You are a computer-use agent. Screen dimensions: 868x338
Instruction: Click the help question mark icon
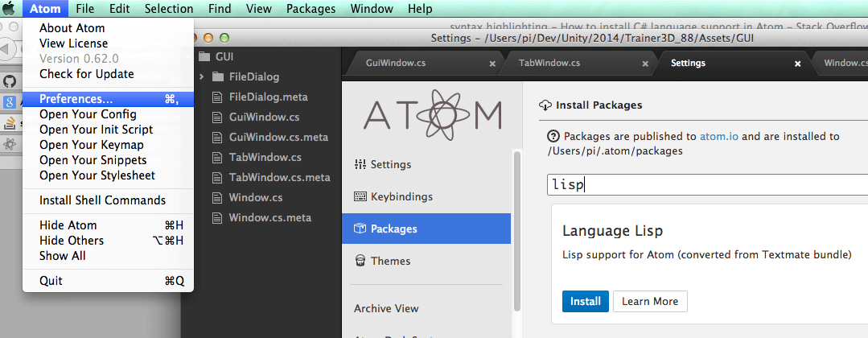553,136
